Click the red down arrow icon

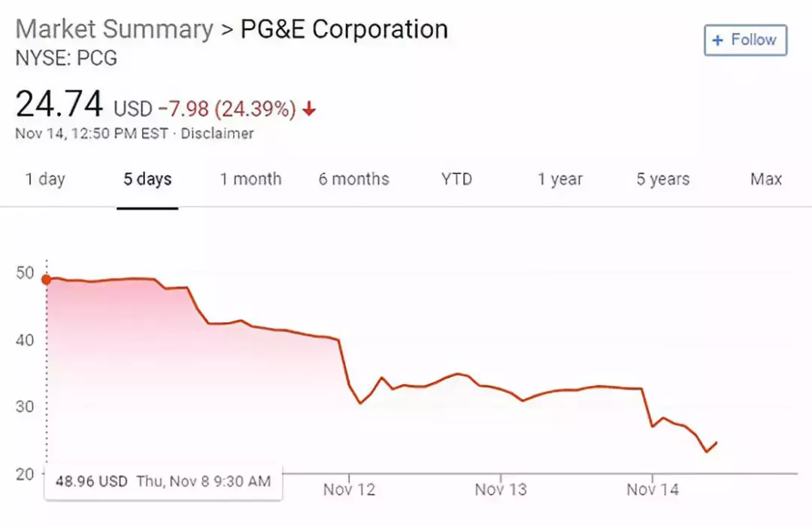(309, 110)
